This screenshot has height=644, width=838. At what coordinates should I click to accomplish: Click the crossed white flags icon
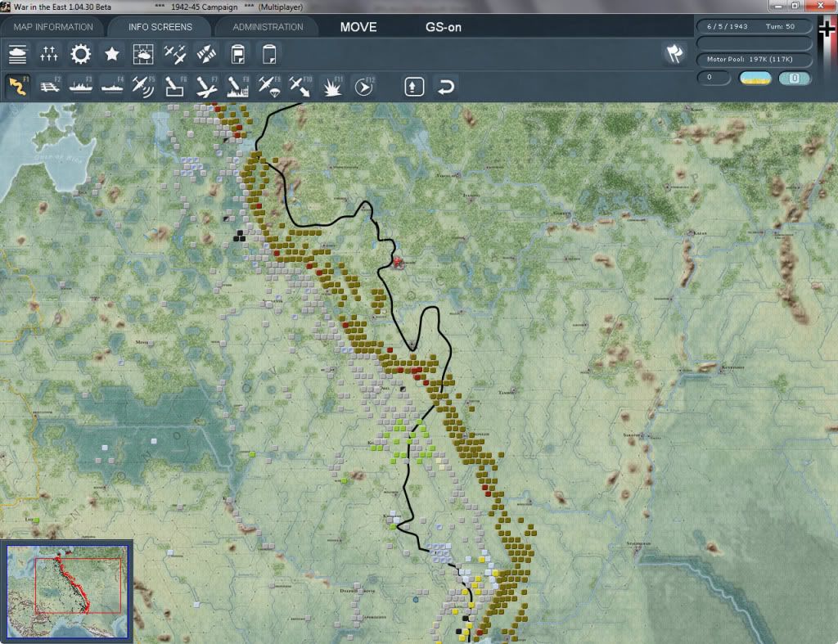click(674, 53)
